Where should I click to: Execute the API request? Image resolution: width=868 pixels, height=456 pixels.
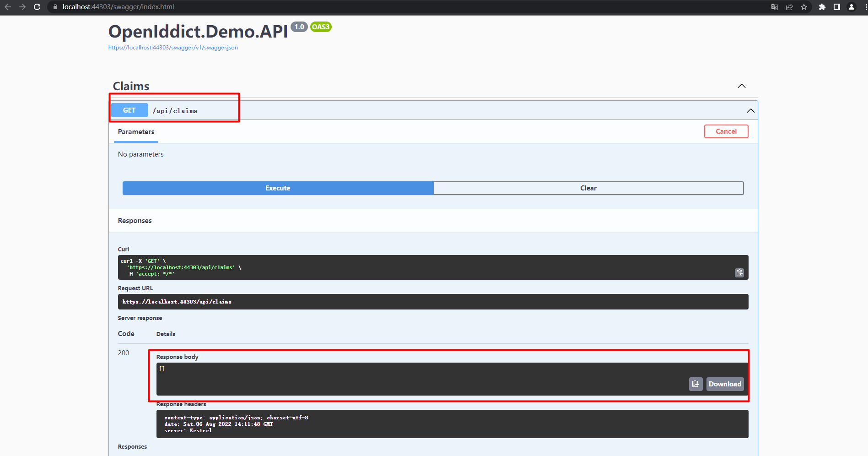[x=278, y=188]
